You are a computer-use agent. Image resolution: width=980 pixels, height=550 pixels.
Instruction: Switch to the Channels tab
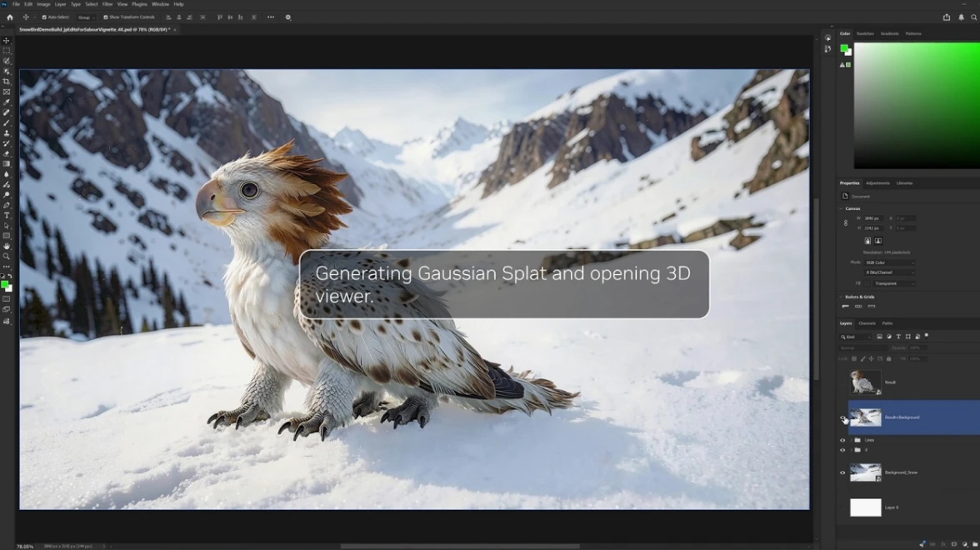[867, 323]
